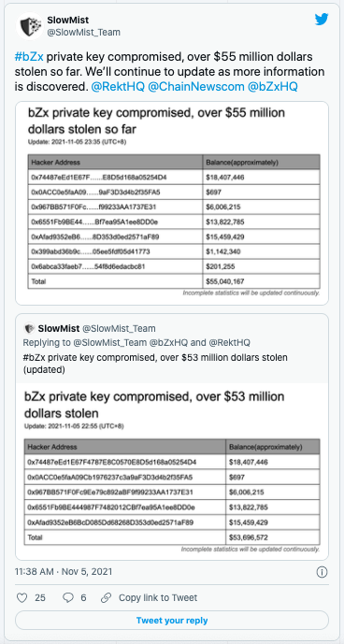This screenshot has width=344, height=644.
Task: Open the $55 million hacker address table image
Action: 172,204
